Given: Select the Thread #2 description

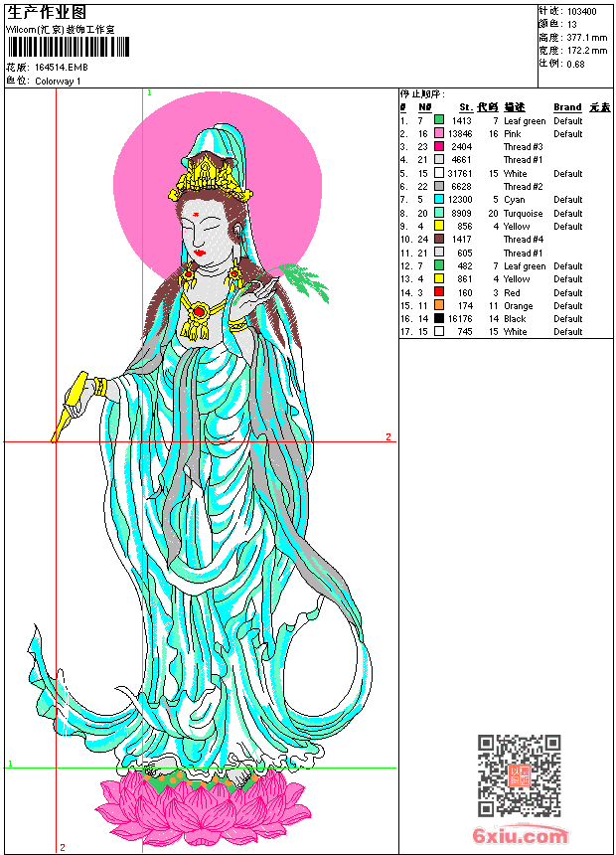Looking at the screenshot, I should pyautogui.click(x=523, y=187).
